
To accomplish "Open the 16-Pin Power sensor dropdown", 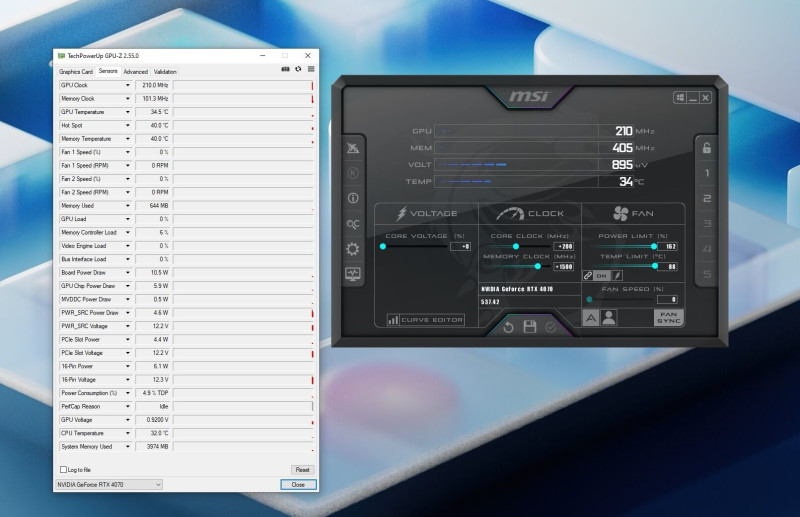I will [x=128, y=366].
